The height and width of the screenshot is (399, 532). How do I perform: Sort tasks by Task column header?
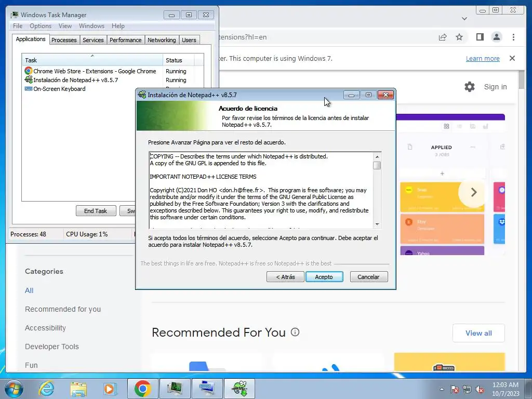click(x=92, y=60)
